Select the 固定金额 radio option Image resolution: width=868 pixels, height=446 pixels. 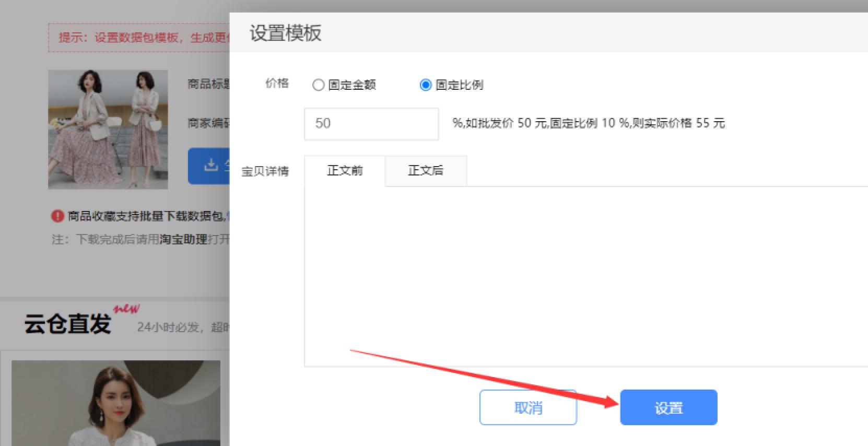(x=344, y=85)
